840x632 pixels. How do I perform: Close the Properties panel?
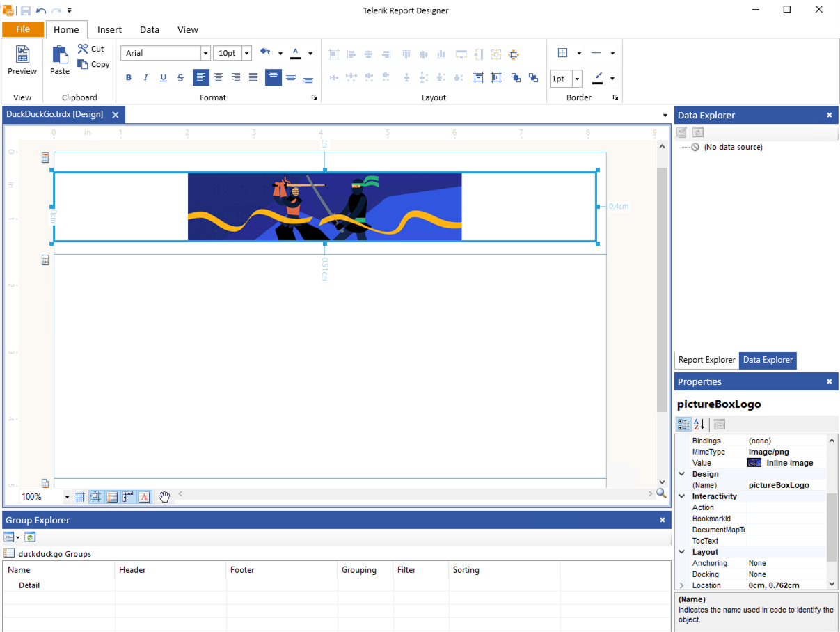pyautogui.click(x=830, y=382)
